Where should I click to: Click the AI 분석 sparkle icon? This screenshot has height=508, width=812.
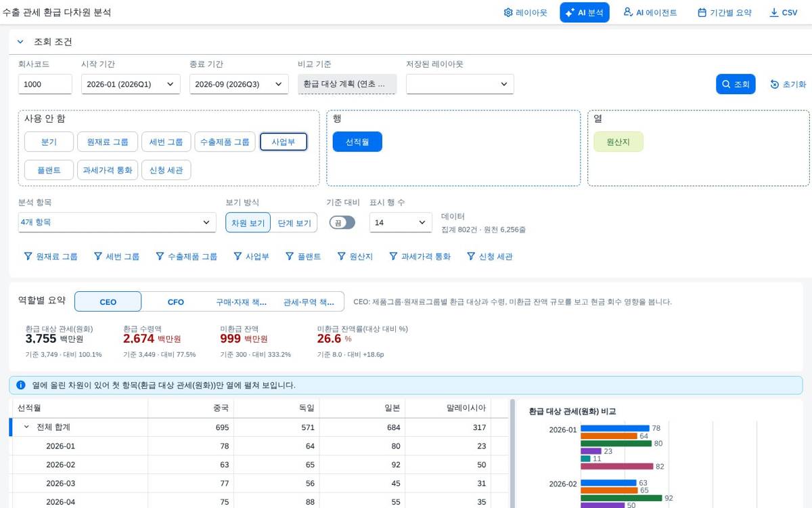point(570,12)
